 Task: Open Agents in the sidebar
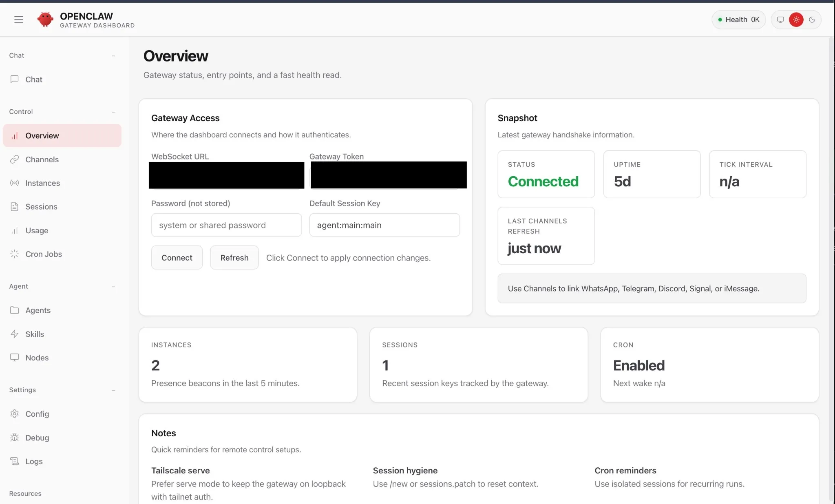click(x=62, y=310)
